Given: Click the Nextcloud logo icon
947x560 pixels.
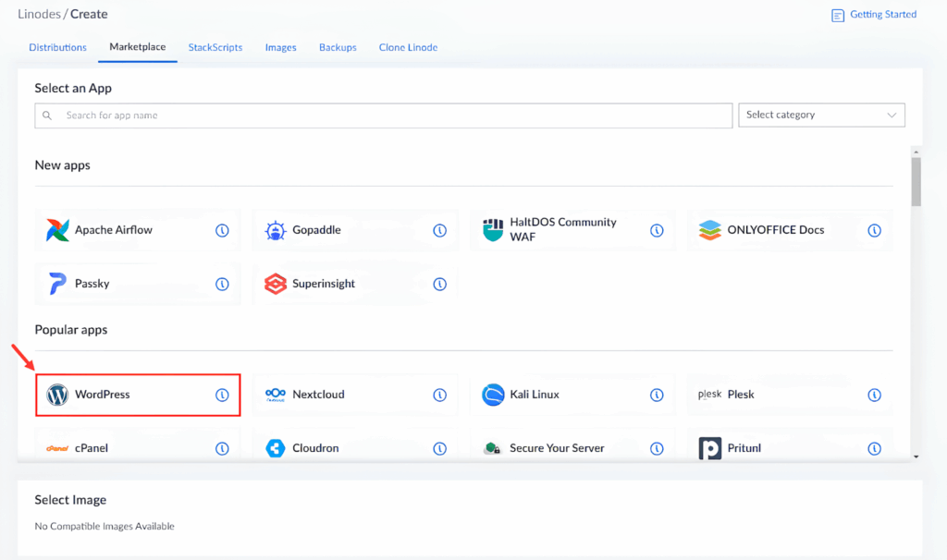Looking at the screenshot, I should pyautogui.click(x=276, y=395).
